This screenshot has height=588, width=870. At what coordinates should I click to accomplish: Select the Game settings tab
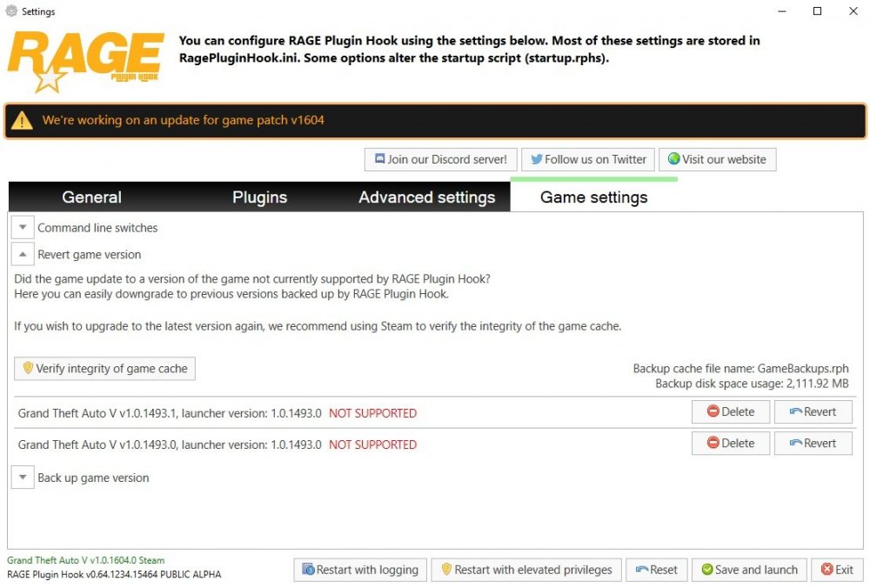(x=593, y=197)
